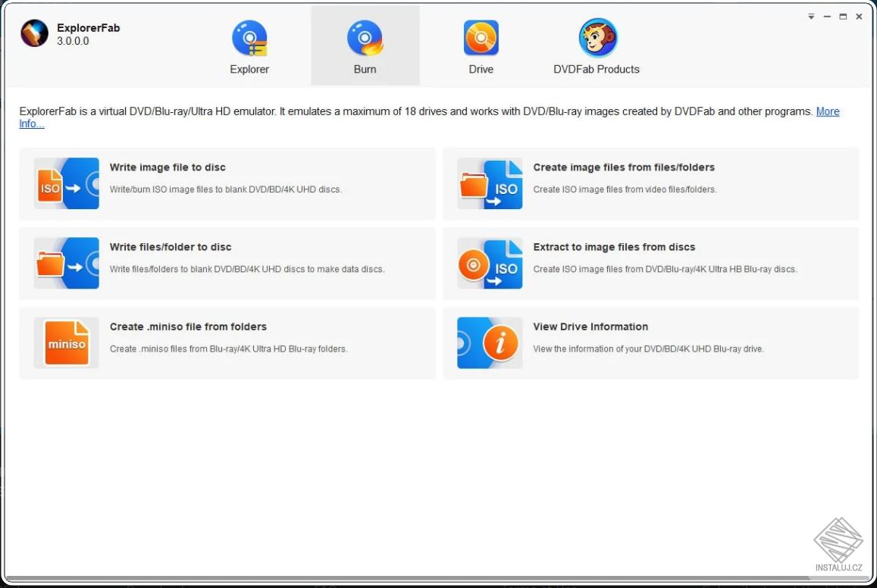Viewport: 877px width, 588px height.
Task: Choose 'View Drive Information' title
Action: (x=590, y=327)
